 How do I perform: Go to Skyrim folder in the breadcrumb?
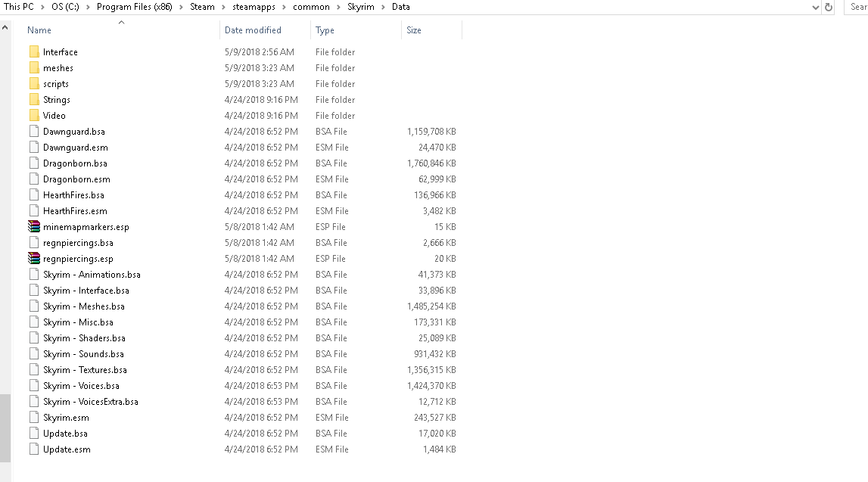tap(361, 7)
